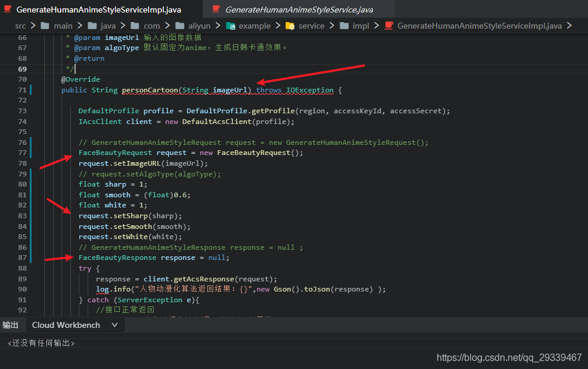Click Java file icon on second tab
The height and width of the screenshot is (369, 588).
pos(216,9)
